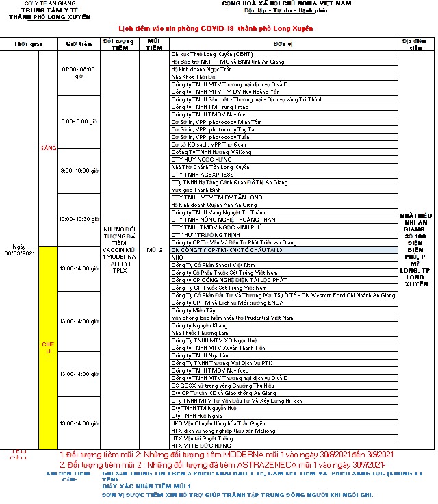Click the red 'SÁNG' session cell

click(x=49, y=148)
